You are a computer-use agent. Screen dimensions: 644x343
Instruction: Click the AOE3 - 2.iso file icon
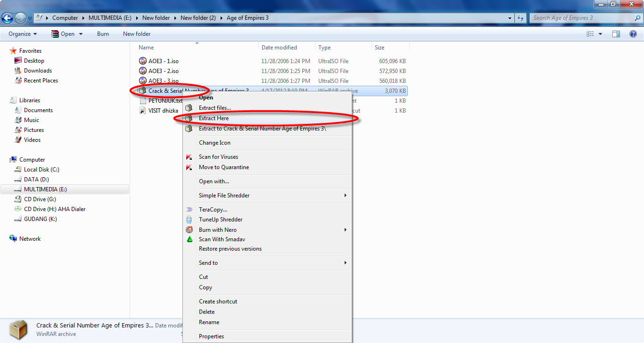[x=143, y=71]
